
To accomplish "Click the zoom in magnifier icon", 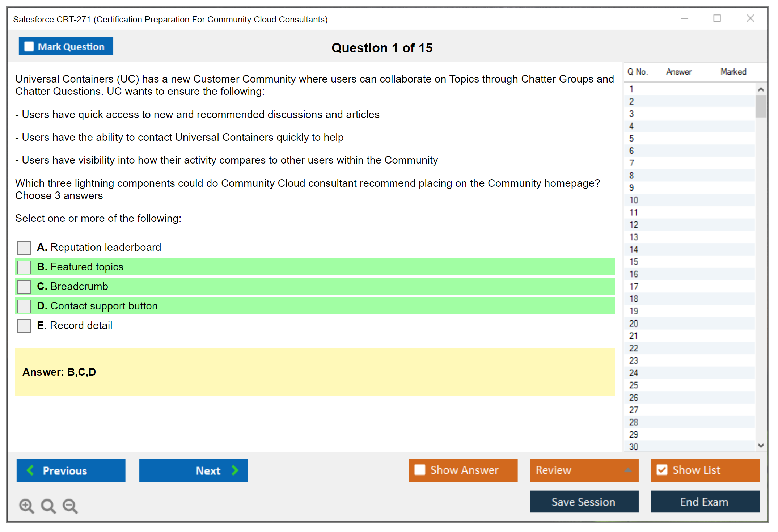I will tap(26, 505).
